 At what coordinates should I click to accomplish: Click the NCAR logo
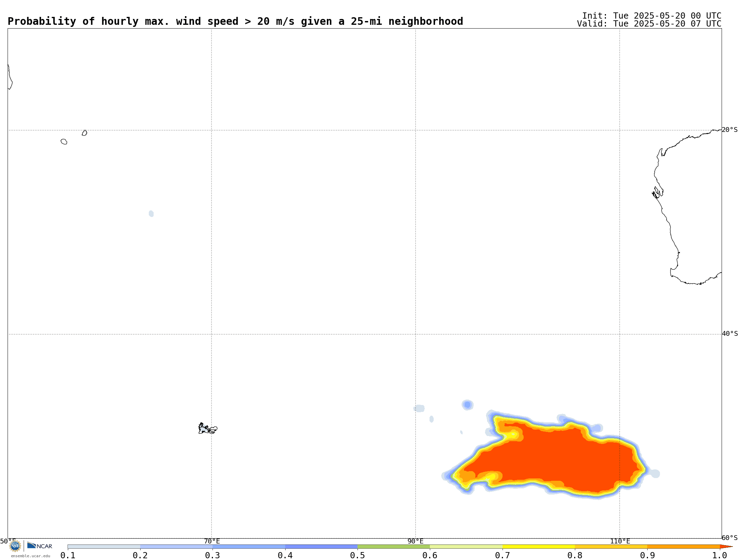click(40, 546)
